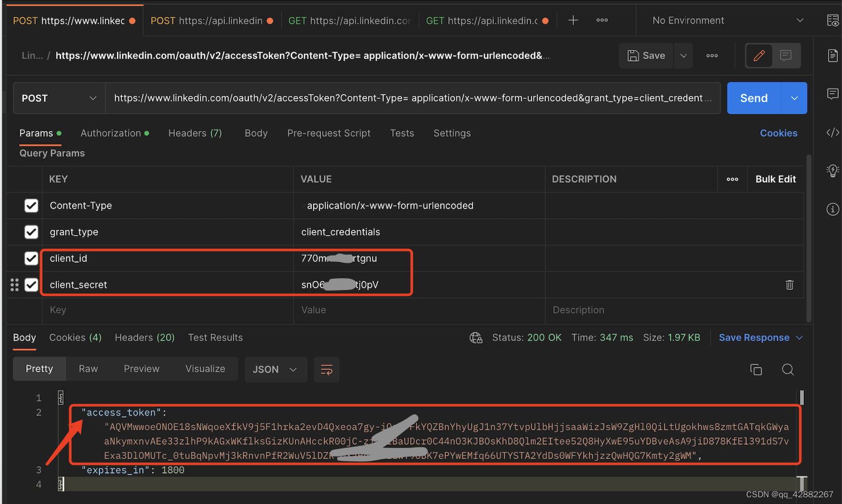Open request info icon in right sidebar
This screenshot has height=504, width=842.
(x=833, y=209)
